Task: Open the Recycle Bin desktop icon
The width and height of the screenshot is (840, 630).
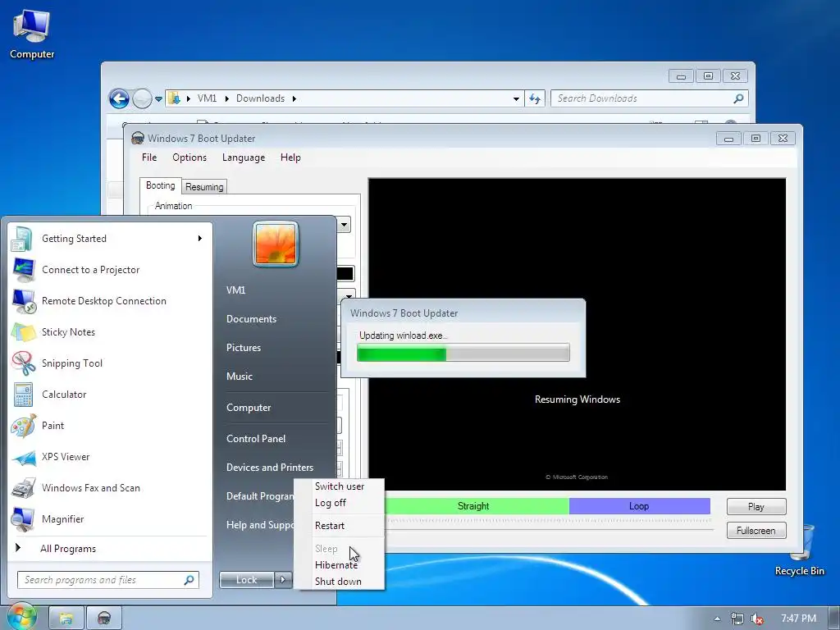Action: [799, 550]
